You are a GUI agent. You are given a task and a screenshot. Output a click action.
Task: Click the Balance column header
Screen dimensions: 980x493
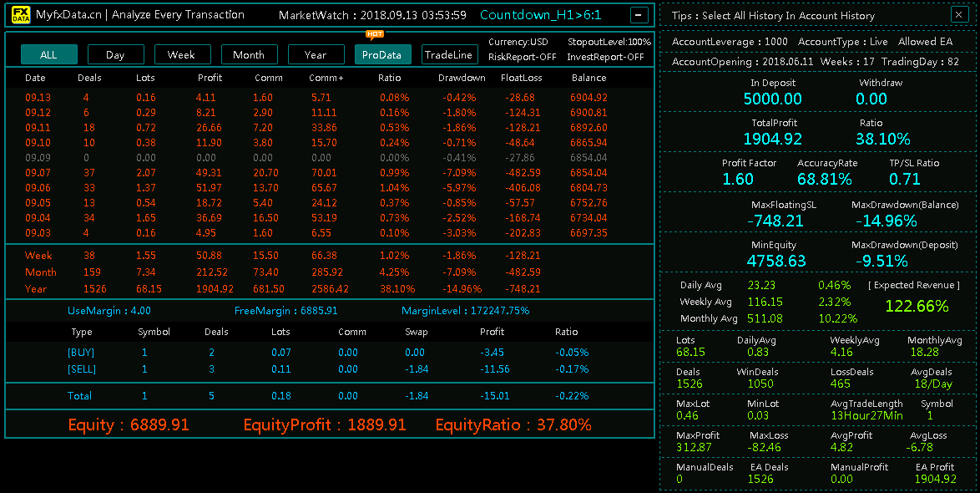tap(589, 78)
